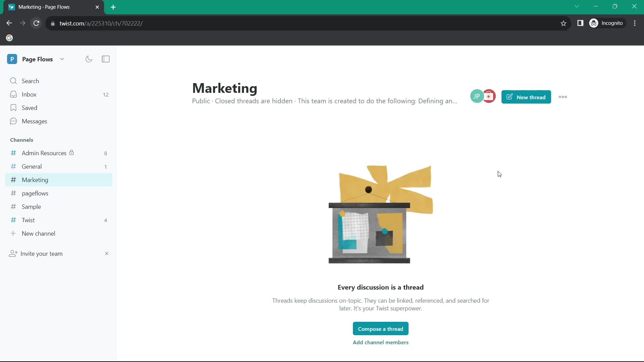The width and height of the screenshot is (644, 362).
Task: Click the Saved icon in sidebar
Action: pos(13,107)
